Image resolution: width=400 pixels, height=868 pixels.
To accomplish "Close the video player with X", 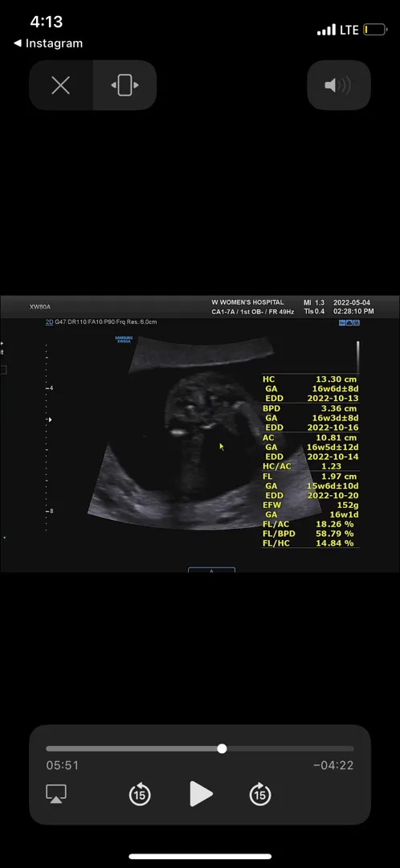I will pos(61,85).
